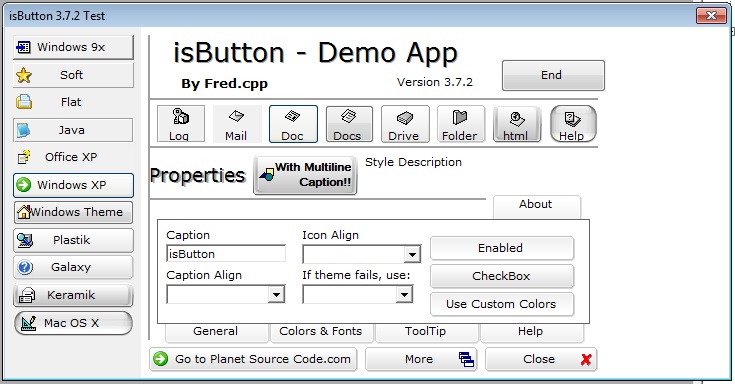Go to Planet Source Code.com
Image resolution: width=735 pixels, height=384 pixels.
(x=253, y=360)
